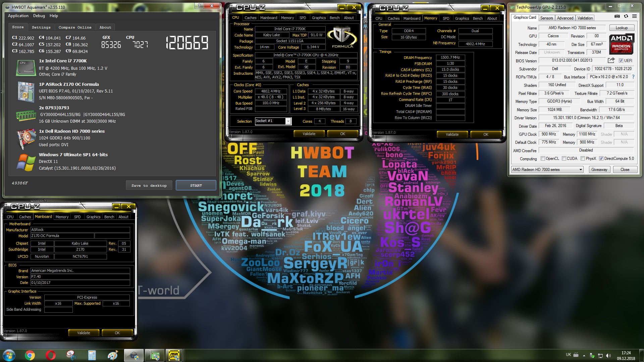Switch to Compare Online tab in Aquamark
Image resolution: width=644 pixels, height=362 pixels.
(75, 27)
